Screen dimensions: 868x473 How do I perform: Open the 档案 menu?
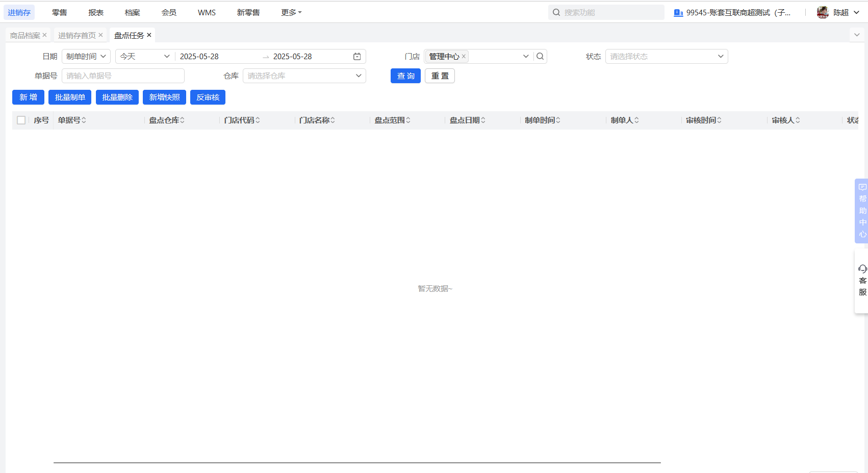click(132, 12)
